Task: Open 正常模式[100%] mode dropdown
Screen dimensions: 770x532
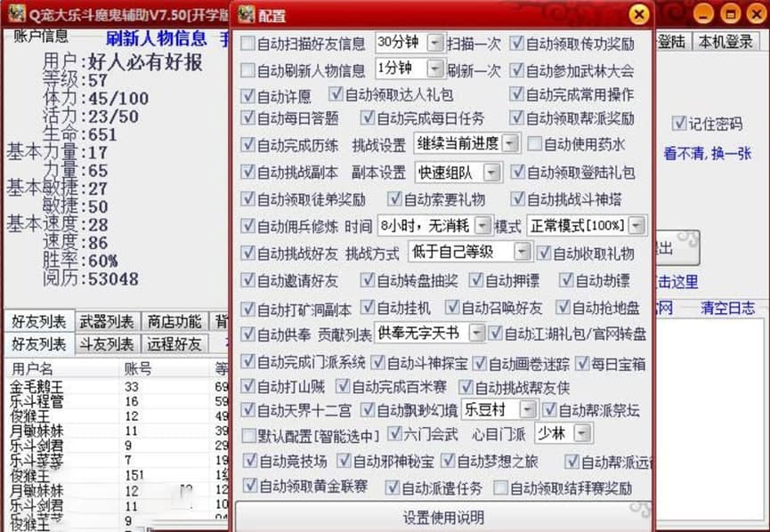Action: click(x=636, y=225)
